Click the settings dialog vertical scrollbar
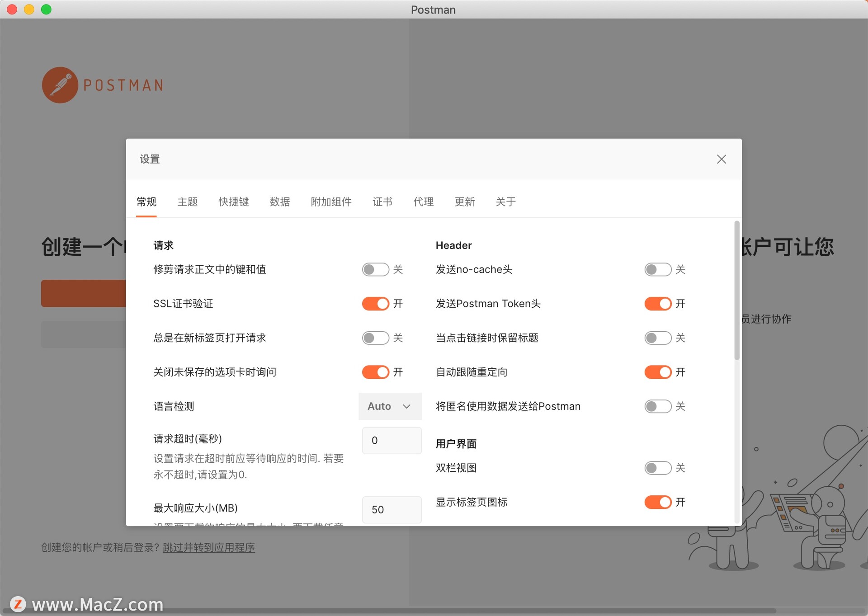The image size is (868, 616). [x=737, y=291]
